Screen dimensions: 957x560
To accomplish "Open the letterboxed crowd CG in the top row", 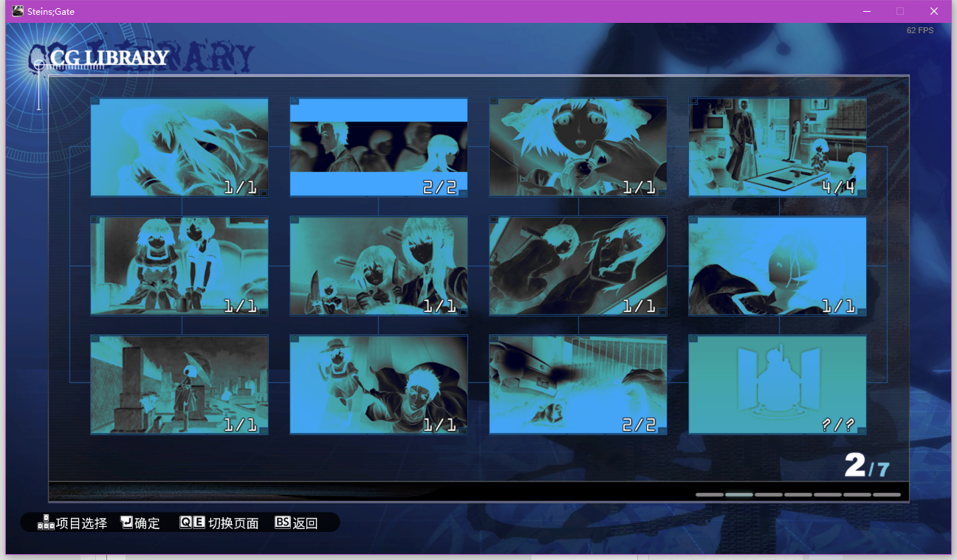I will (x=379, y=147).
